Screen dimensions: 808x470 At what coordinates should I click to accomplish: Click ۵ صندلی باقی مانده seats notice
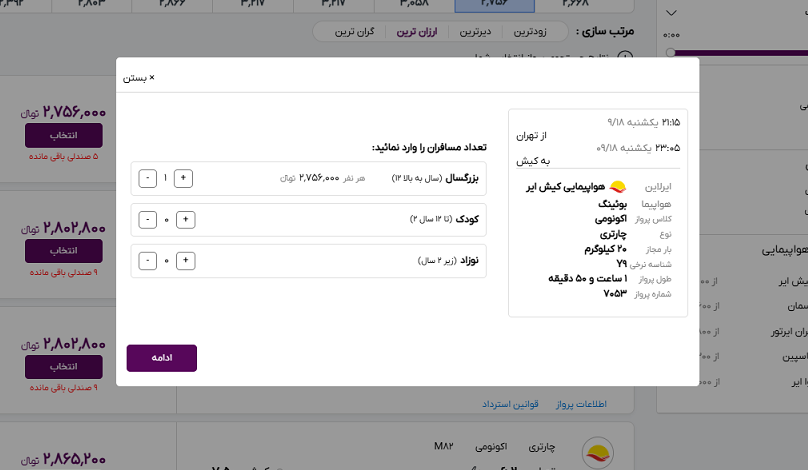[x=63, y=156]
